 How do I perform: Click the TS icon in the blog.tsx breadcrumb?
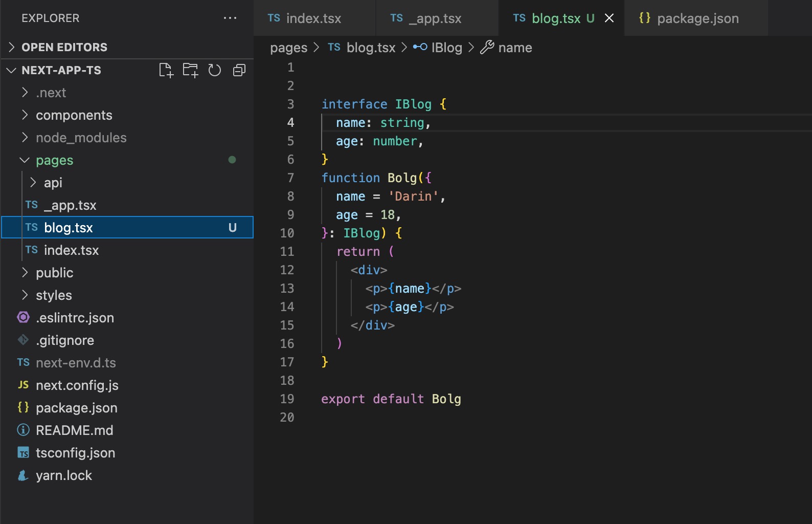pos(334,47)
